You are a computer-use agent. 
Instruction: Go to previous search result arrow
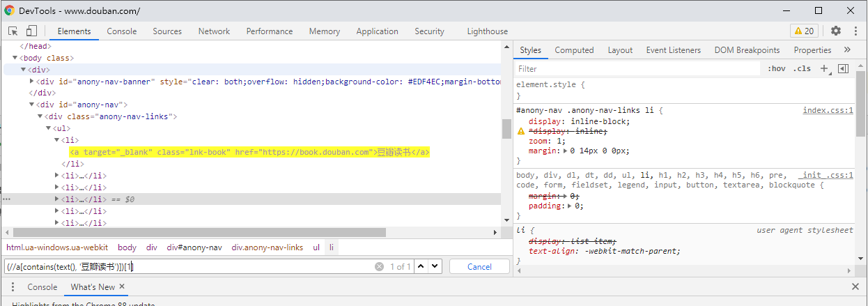pyautogui.click(x=421, y=266)
